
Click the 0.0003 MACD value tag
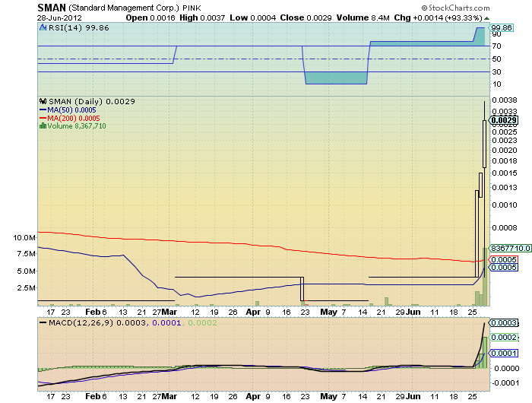(x=503, y=322)
